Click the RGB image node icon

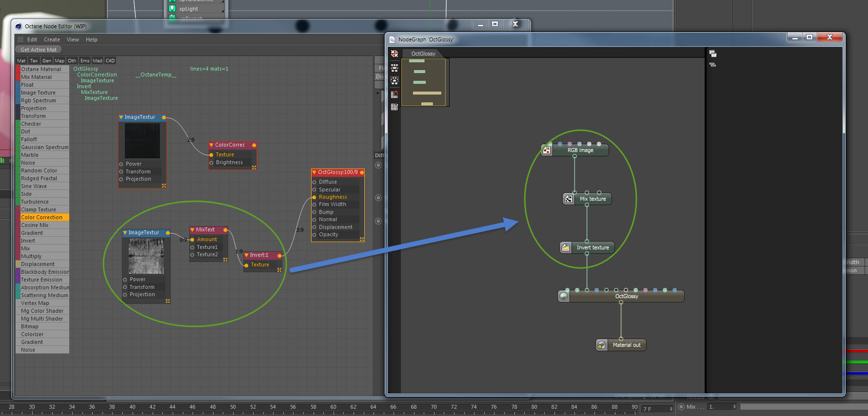pos(547,150)
